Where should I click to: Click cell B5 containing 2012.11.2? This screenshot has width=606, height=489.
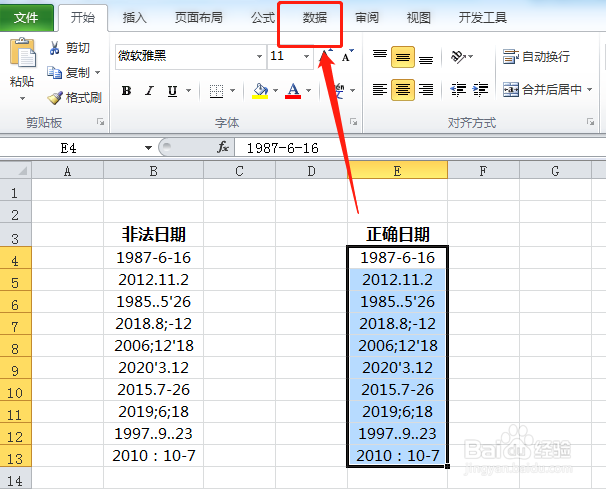pyautogui.click(x=153, y=280)
